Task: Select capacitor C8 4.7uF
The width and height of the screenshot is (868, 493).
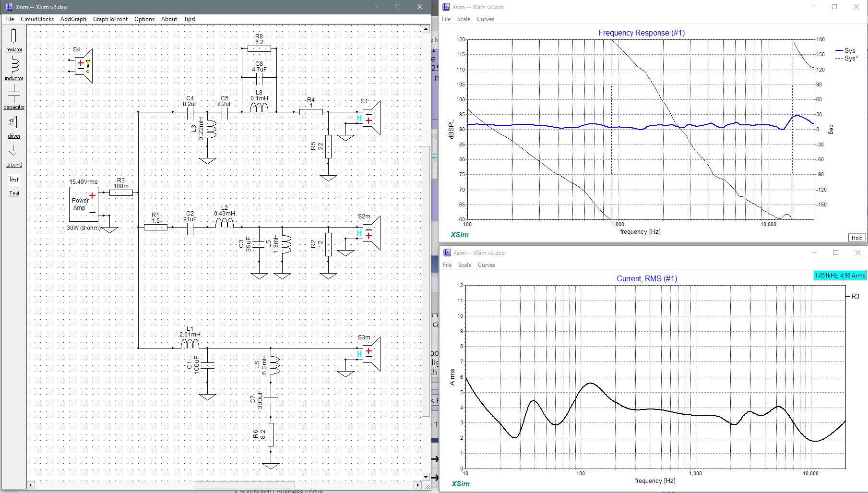Action: 259,77
